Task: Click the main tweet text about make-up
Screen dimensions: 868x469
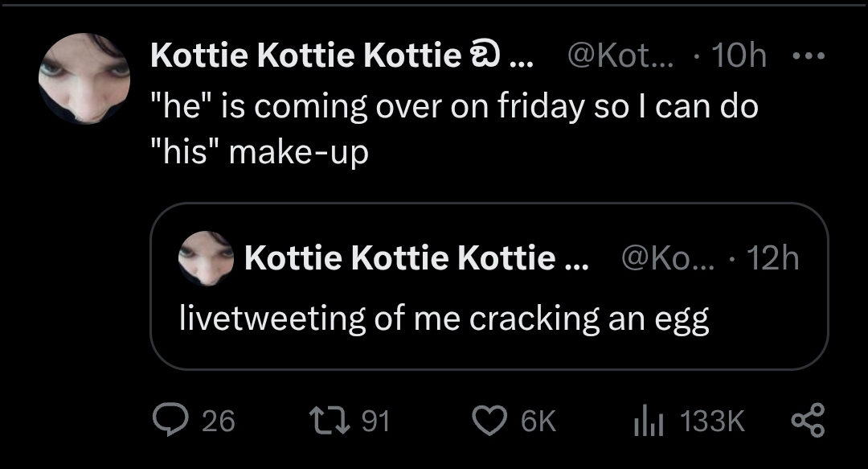Action: [454, 129]
